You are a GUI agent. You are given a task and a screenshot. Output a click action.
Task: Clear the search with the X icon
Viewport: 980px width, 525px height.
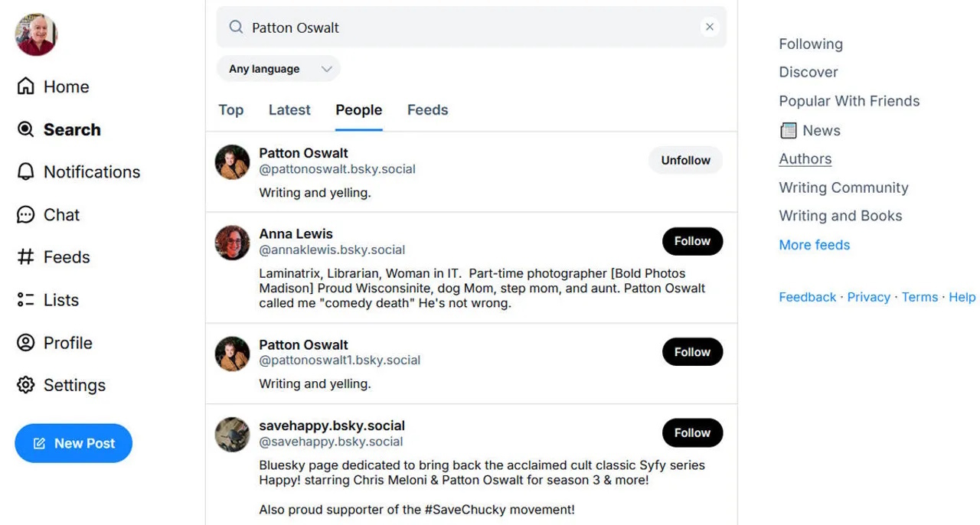(x=710, y=28)
